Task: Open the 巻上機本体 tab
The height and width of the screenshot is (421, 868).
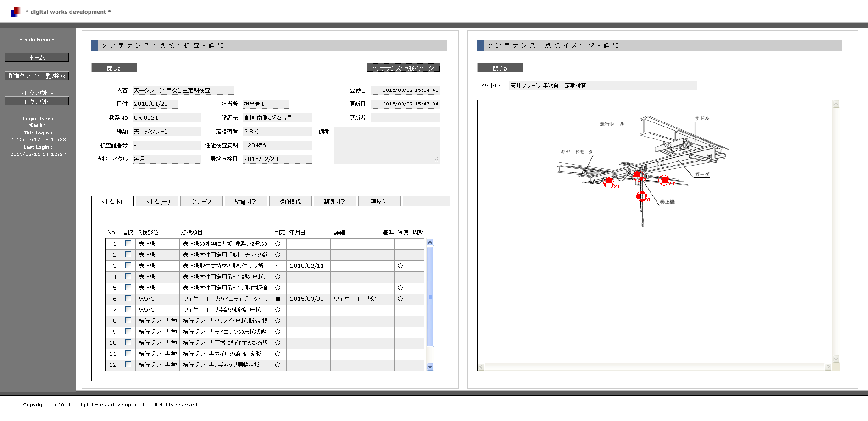Action: coord(112,201)
